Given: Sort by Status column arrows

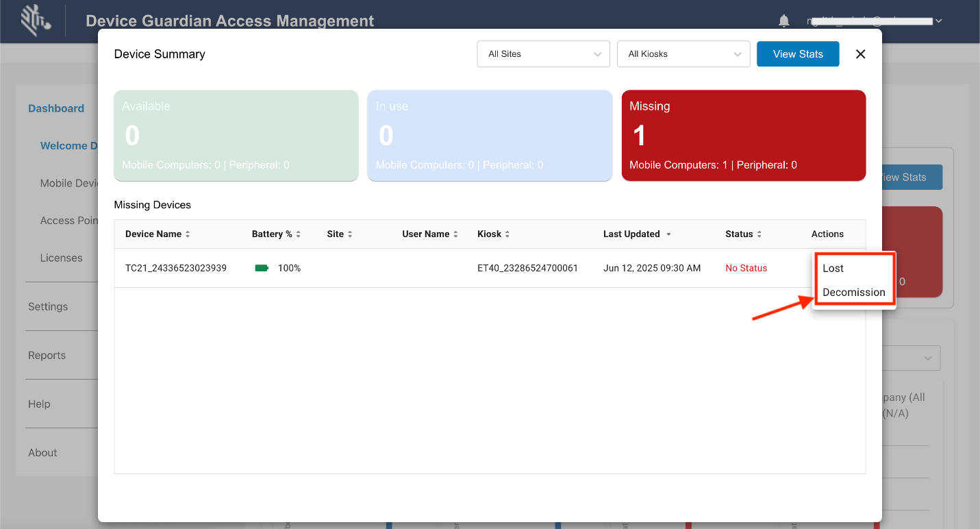Looking at the screenshot, I should [759, 234].
